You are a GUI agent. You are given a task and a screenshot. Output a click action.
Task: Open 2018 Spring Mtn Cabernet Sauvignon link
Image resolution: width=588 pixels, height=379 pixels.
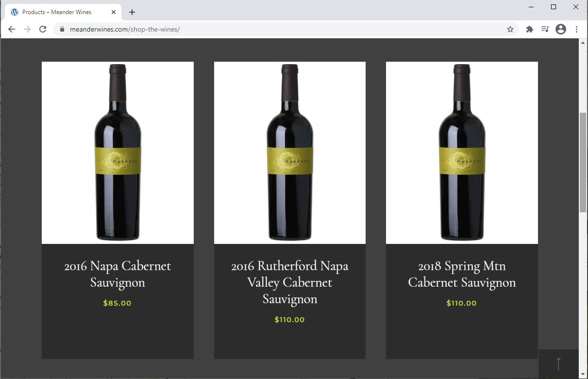click(462, 274)
